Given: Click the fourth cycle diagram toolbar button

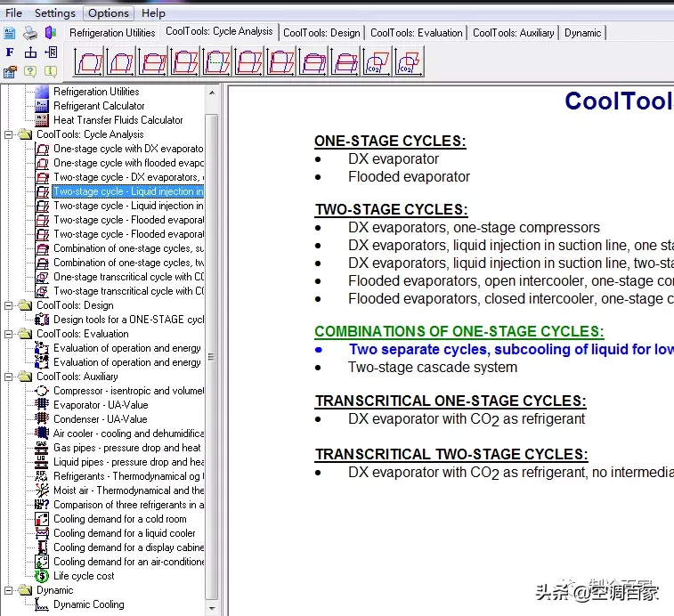Looking at the screenshot, I should pos(185,62).
